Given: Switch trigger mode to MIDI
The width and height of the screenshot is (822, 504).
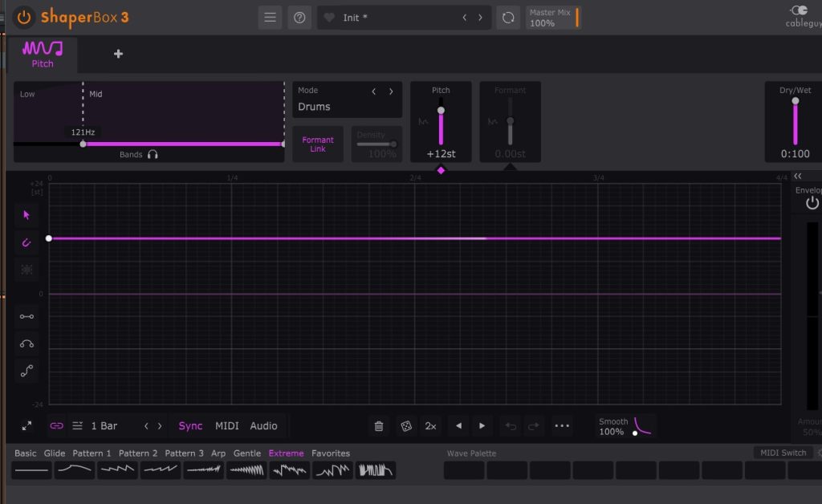Looking at the screenshot, I should tap(226, 426).
